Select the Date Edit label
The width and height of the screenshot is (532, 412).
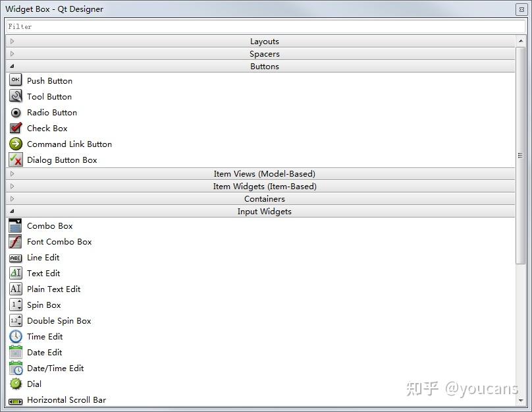click(45, 353)
